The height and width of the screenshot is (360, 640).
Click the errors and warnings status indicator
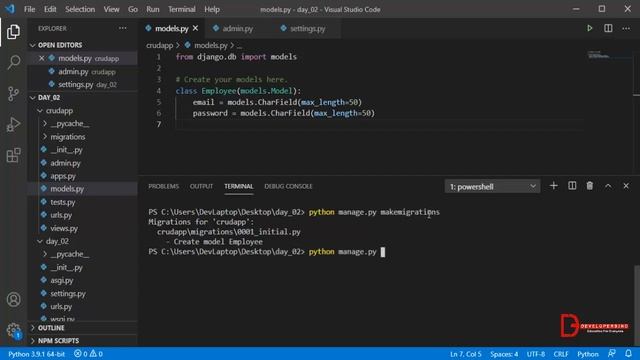click(x=88, y=354)
